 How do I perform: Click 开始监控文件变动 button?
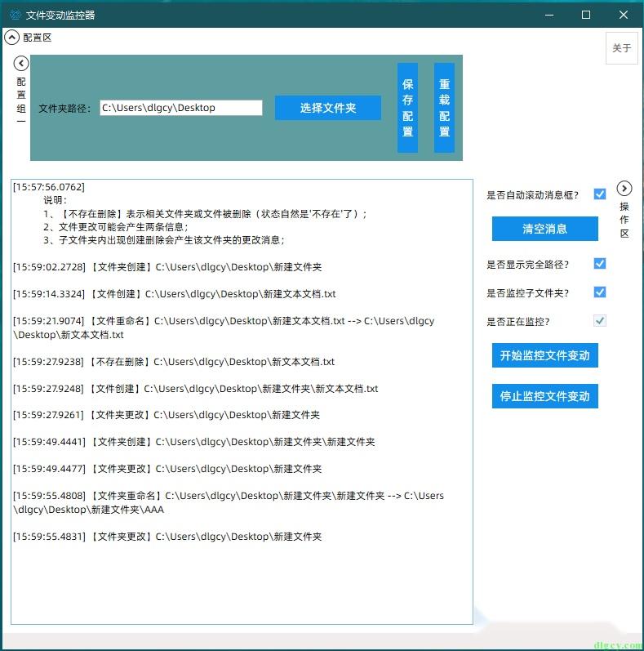coord(544,355)
